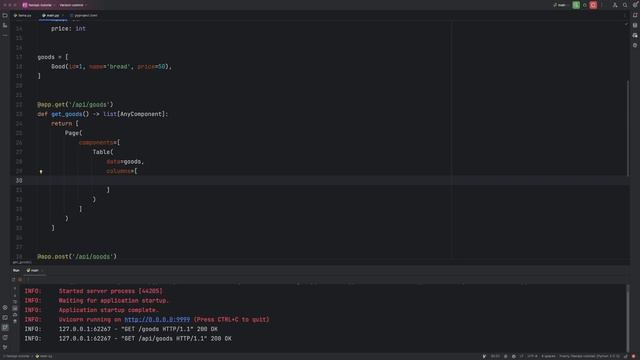
Task: Click the "GET /api/goods HTTP/1.1" console line
Action: pyautogui.click(x=145, y=338)
